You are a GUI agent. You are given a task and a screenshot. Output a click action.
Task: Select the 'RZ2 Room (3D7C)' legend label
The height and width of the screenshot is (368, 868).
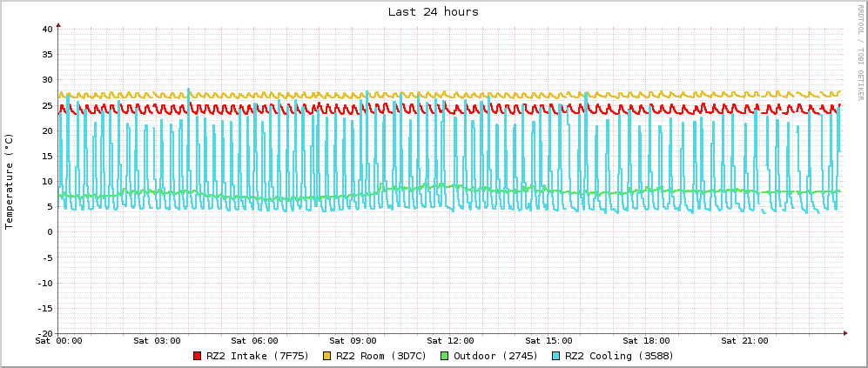point(381,356)
